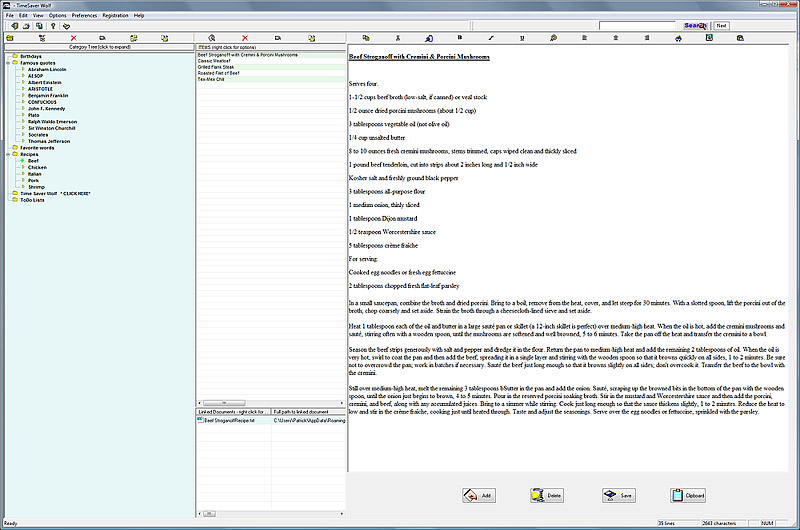The image size is (800, 530).
Task: Select Abraham Lincoln in the tree
Action: tap(47, 69)
